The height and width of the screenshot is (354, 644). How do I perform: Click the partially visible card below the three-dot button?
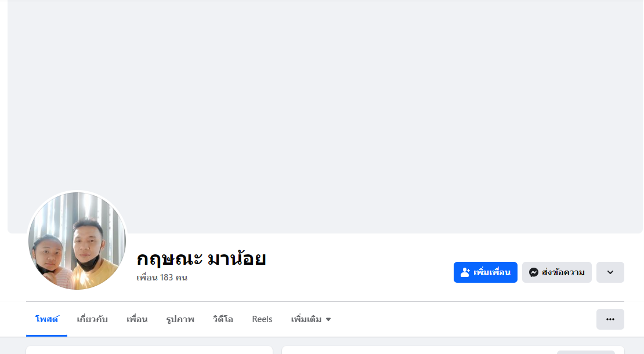point(453,350)
